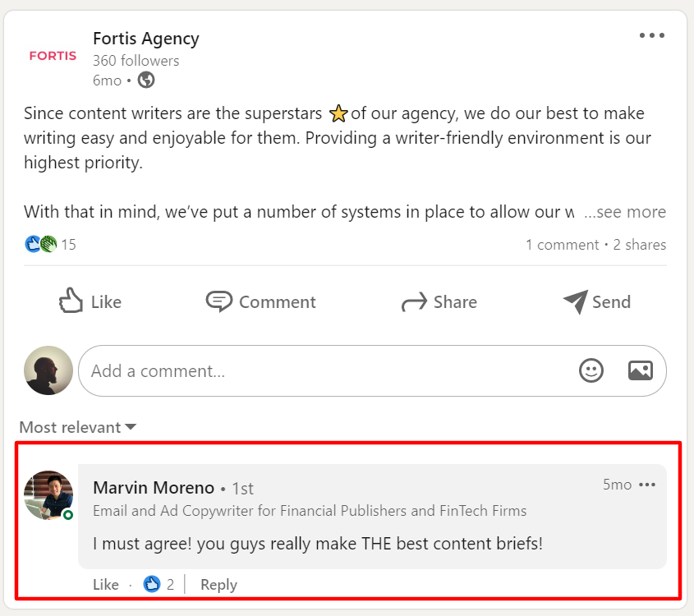The image size is (694, 616).
Task: Share the Fortis Agency post
Action: (439, 301)
